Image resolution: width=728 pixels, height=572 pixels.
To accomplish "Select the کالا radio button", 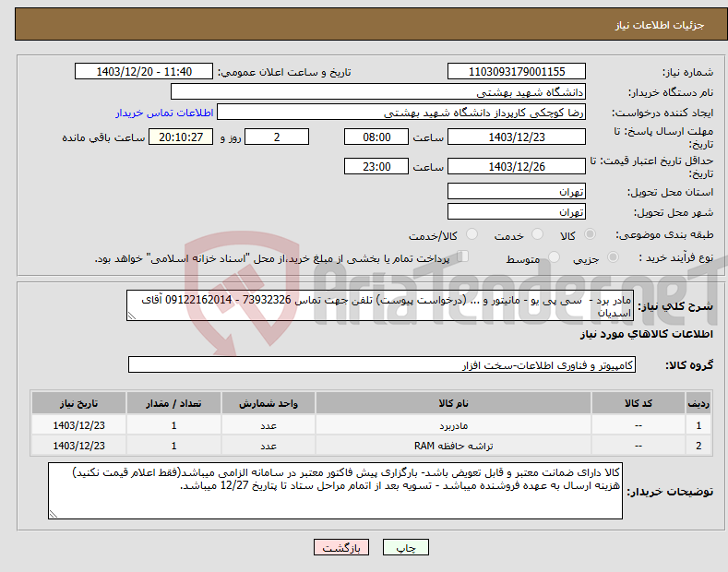I will coord(590,234).
